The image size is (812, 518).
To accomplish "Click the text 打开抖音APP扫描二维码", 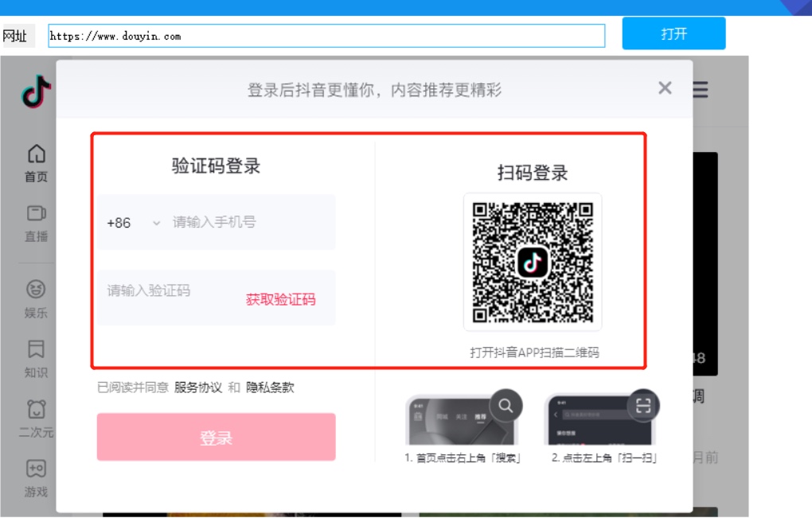I will 534,352.
